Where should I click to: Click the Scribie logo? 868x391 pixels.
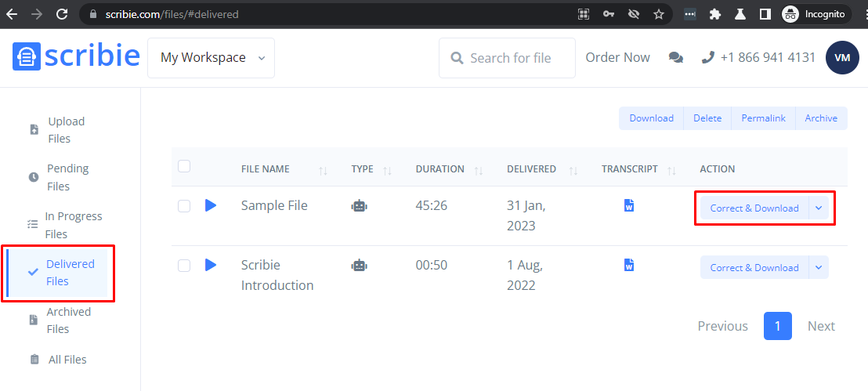[76, 56]
